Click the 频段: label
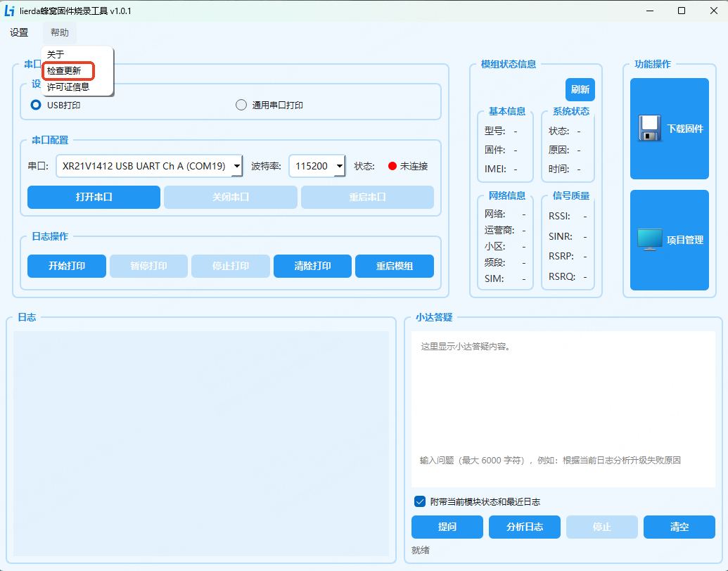 (495, 262)
